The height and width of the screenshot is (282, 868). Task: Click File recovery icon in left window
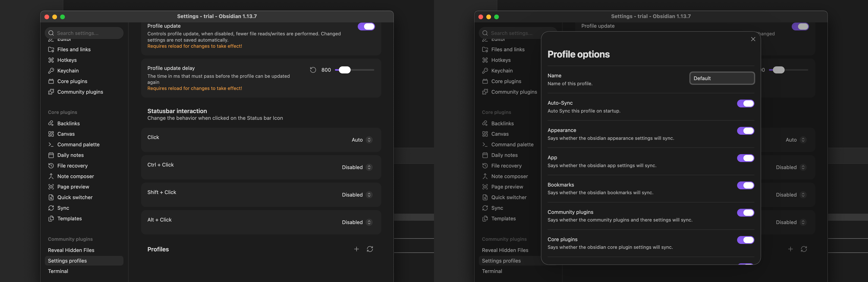pos(51,166)
